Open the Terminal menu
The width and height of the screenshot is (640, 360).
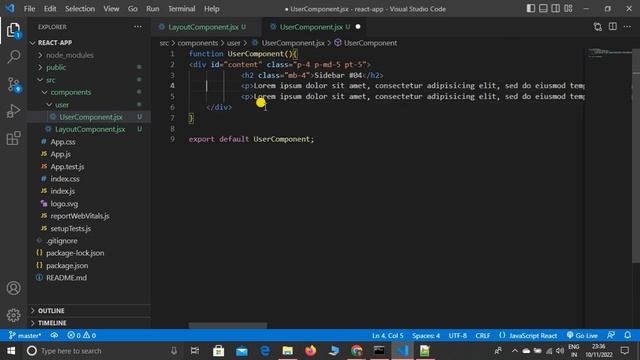[x=182, y=9]
